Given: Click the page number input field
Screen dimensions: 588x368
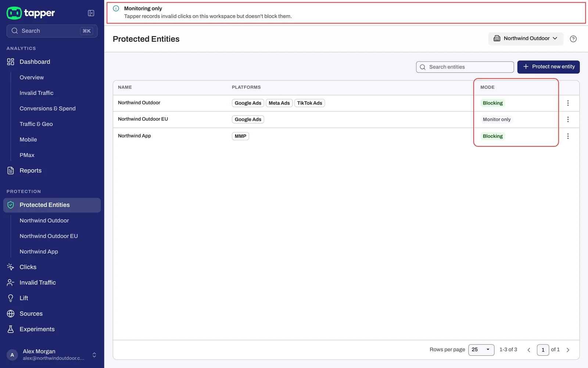Looking at the screenshot, I should 543,350.
